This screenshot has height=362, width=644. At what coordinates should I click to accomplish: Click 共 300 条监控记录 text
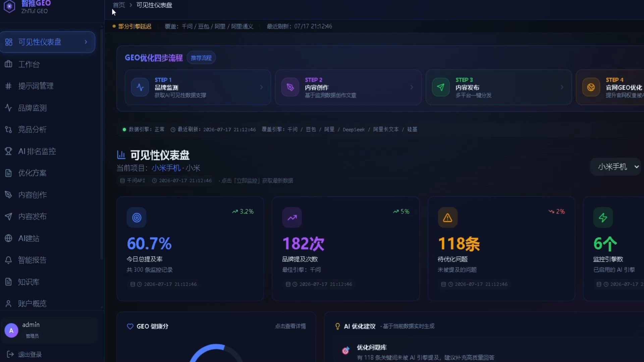150,269
